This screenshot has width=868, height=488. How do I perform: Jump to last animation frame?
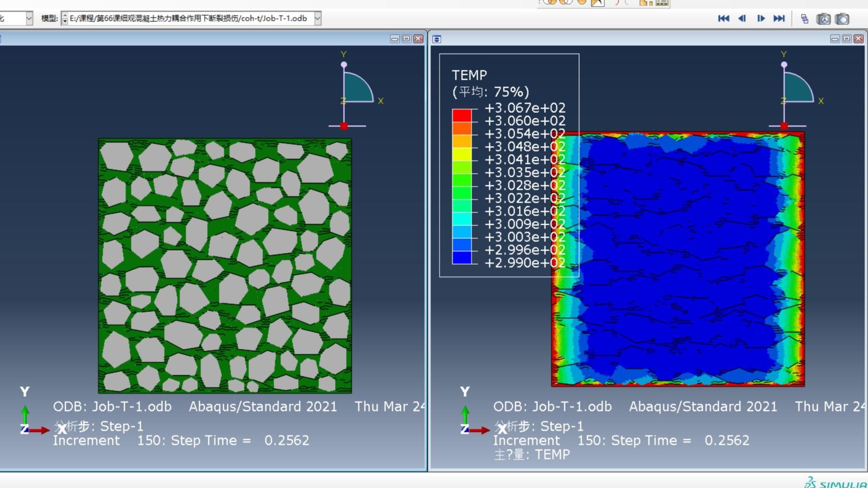pyautogui.click(x=779, y=18)
